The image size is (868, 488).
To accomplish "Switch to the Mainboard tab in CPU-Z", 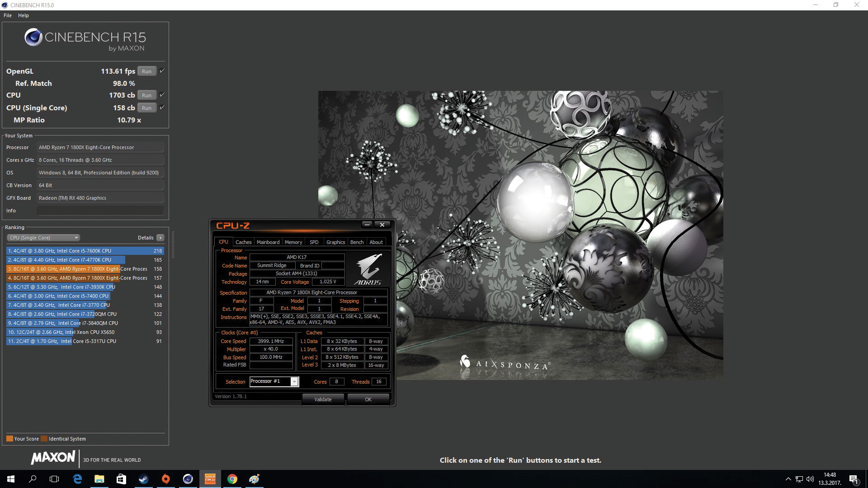I will 268,242.
